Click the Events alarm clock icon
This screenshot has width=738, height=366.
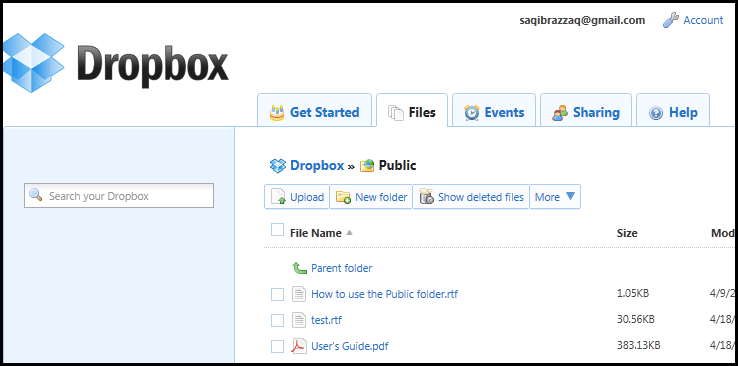472,113
